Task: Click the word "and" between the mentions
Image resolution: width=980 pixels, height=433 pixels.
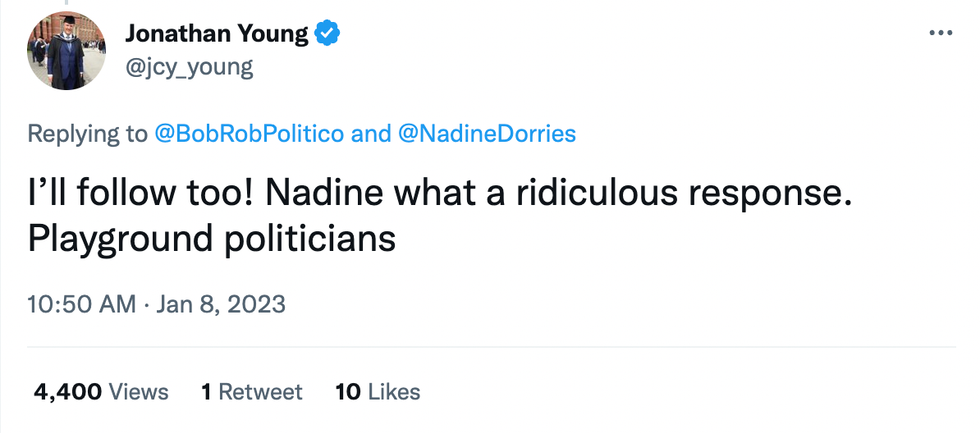Action: tap(371, 134)
